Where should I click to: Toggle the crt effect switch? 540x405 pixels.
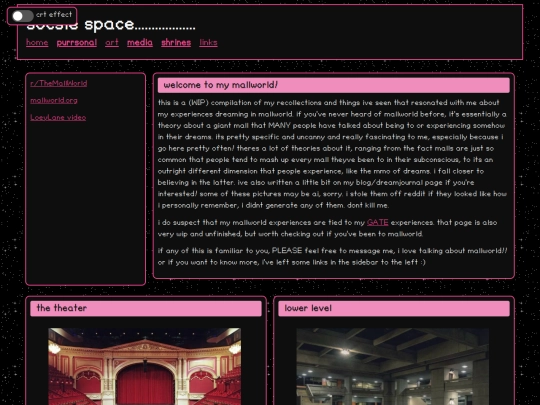click(22, 16)
